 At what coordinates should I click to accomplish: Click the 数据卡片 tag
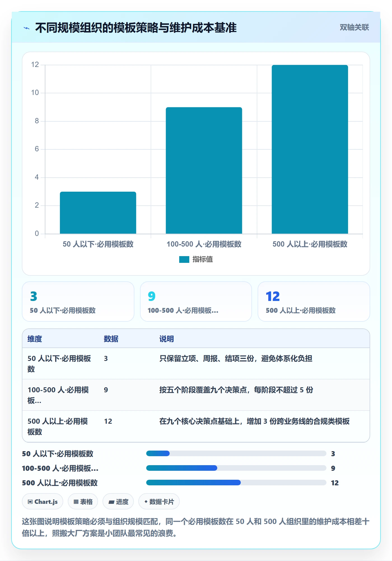[159, 502]
